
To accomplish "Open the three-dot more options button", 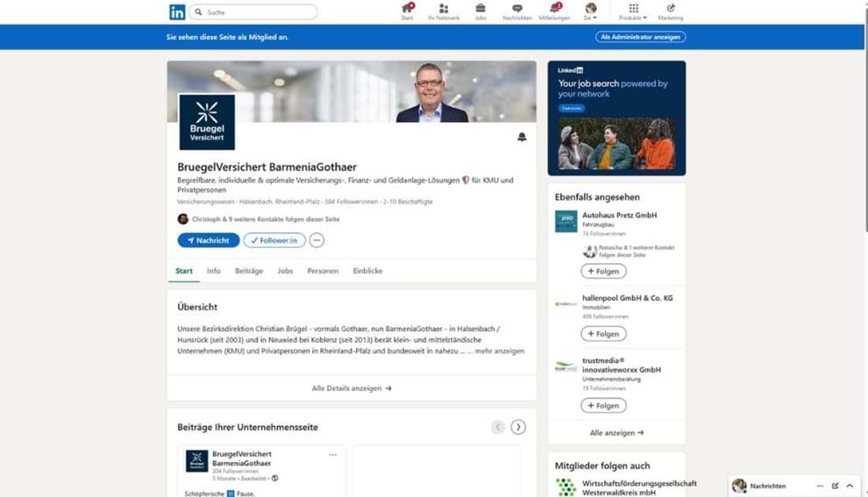I will click(x=317, y=240).
